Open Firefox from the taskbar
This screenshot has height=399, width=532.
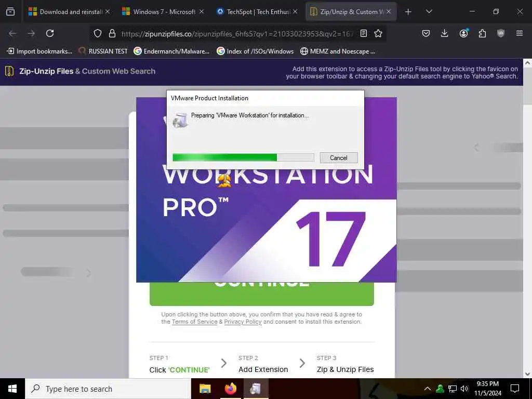coord(230,389)
